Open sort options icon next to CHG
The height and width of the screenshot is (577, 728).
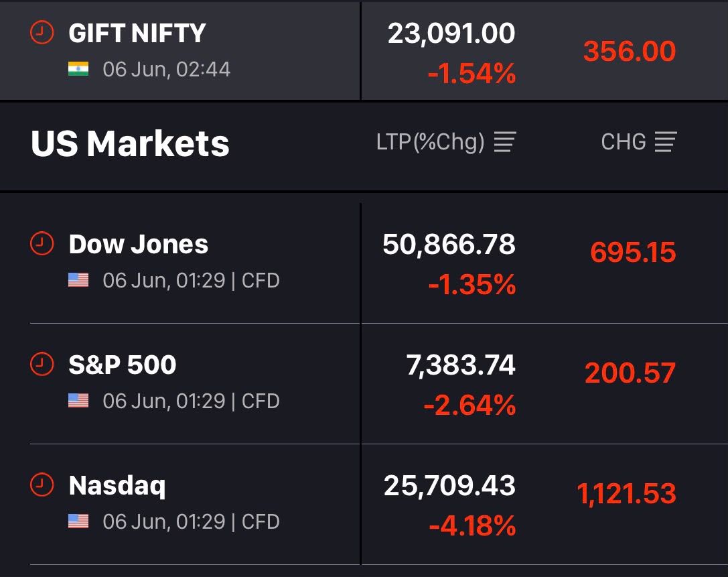click(x=665, y=141)
